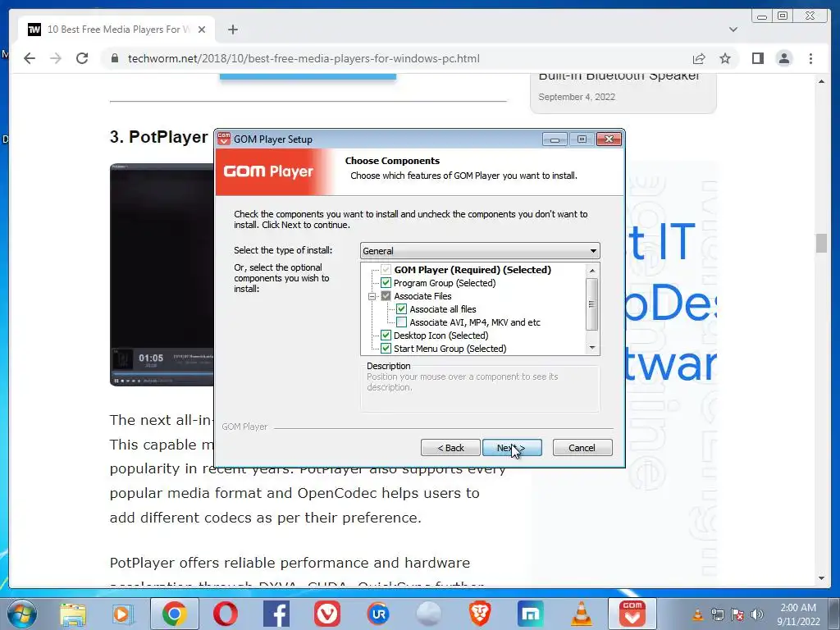840x630 pixels.
Task: Click the Next button in GOM setup
Action: point(512,448)
